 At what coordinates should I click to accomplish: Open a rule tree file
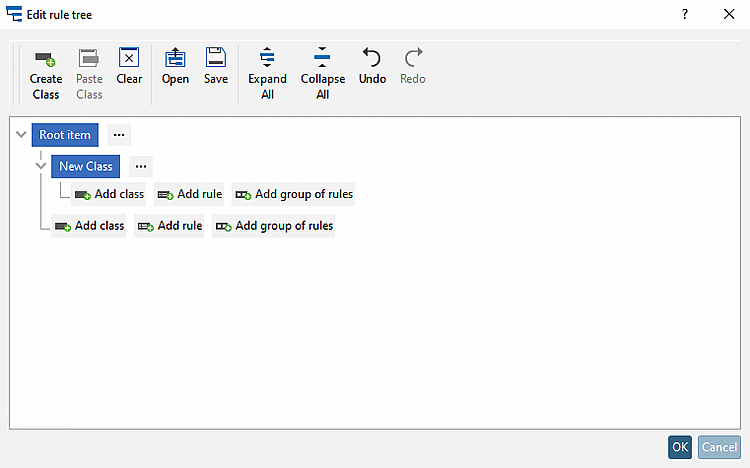[175, 66]
